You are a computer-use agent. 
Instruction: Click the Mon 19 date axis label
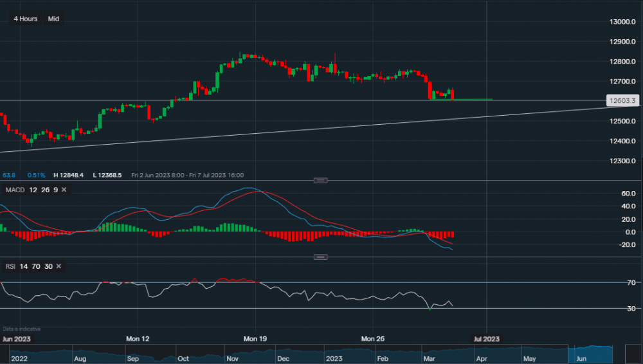click(255, 338)
